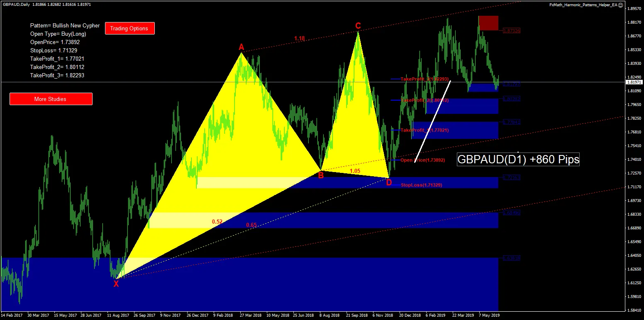This screenshot has width=644, height=320.
Task: Click the 1.89570 value on price scale
Action: [x=635, y=8]
